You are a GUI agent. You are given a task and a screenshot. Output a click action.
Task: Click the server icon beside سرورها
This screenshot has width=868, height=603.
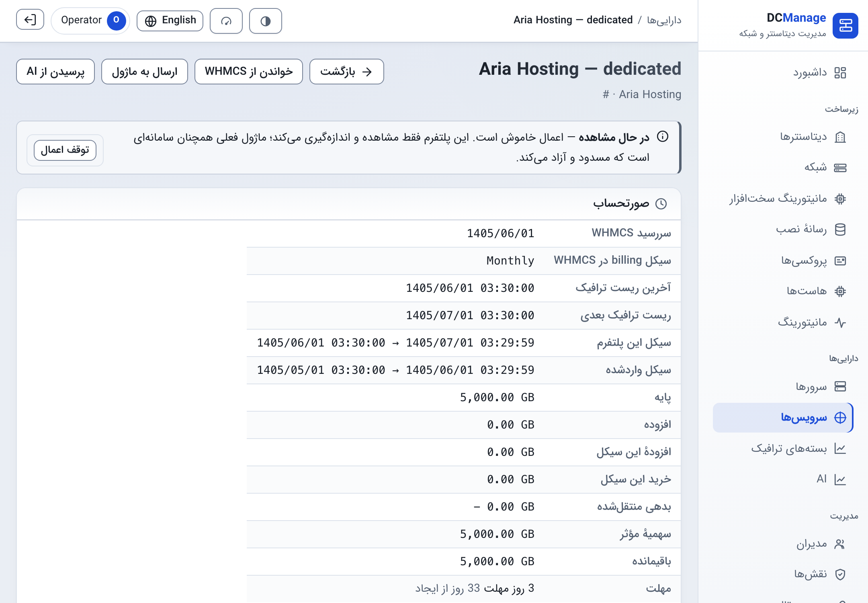click(x=840, y=386)
